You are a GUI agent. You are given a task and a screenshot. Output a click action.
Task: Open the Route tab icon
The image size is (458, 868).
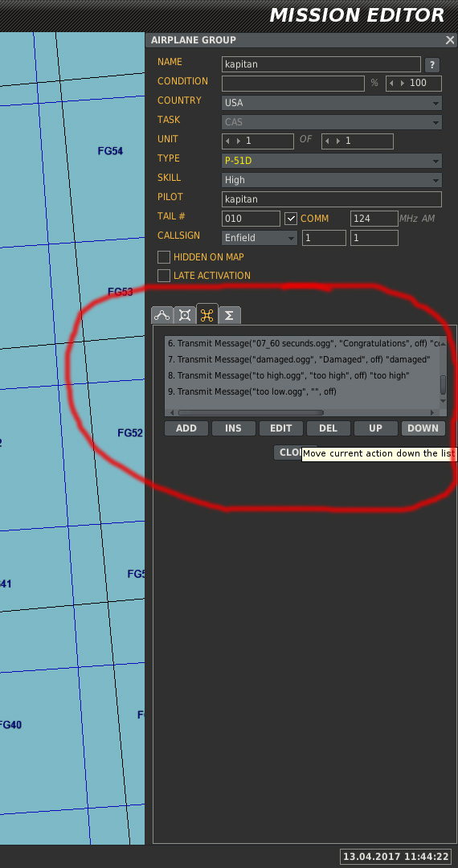coord(162,315)
